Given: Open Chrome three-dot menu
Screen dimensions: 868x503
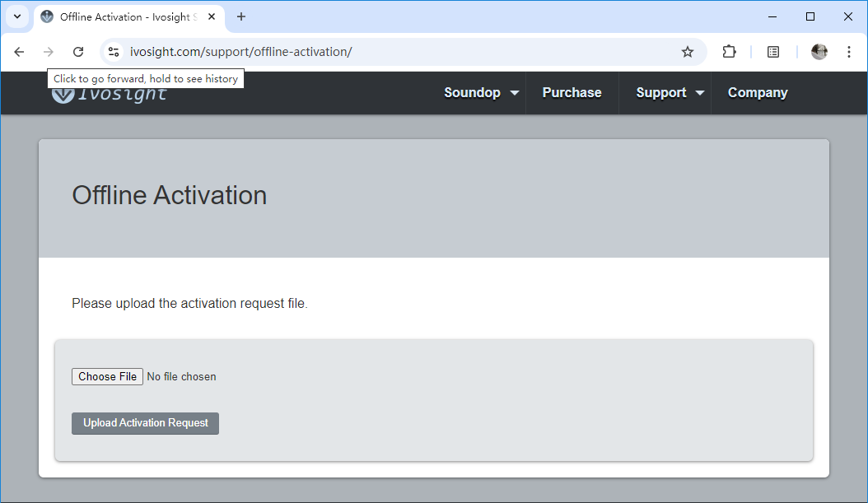Looking at the screenshot, I should pyautogui.click(x=849, y=52).
